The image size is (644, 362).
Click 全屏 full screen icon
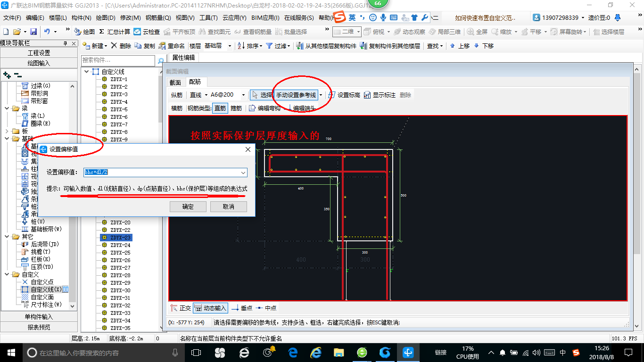(477, 32)
